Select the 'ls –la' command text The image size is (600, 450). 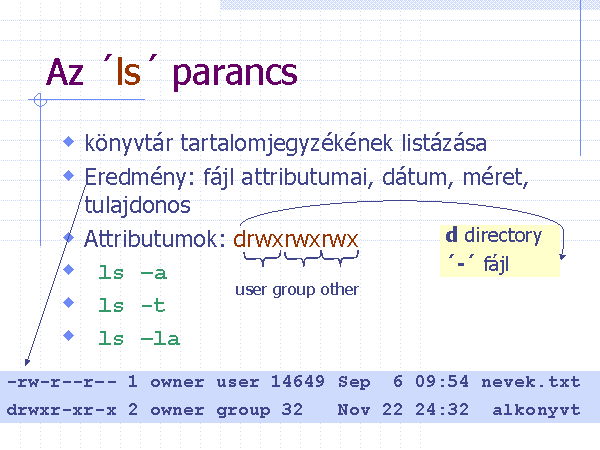click(x=139, y=339)
